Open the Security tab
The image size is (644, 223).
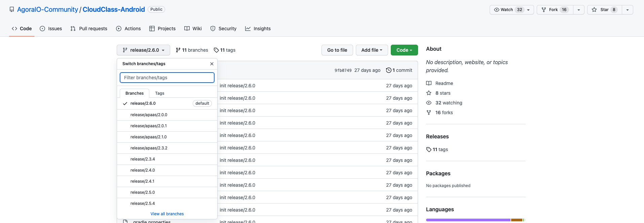pyautogui.click(x=223, y=29)
